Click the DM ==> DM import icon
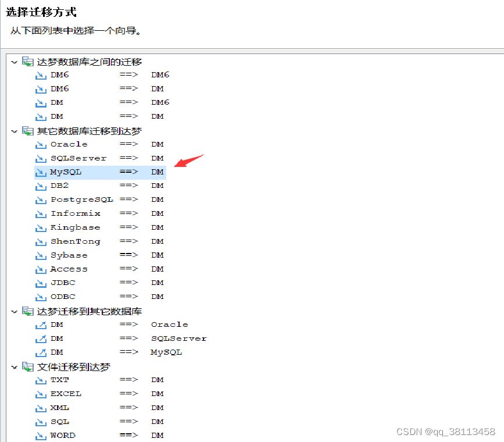This screenshot has width=504, height=442. tap(41, 117)
